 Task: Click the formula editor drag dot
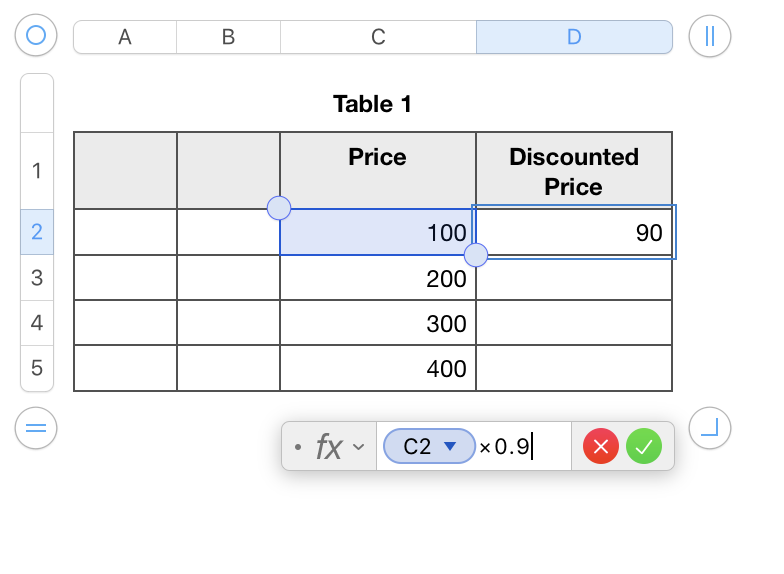pos(297,446)
